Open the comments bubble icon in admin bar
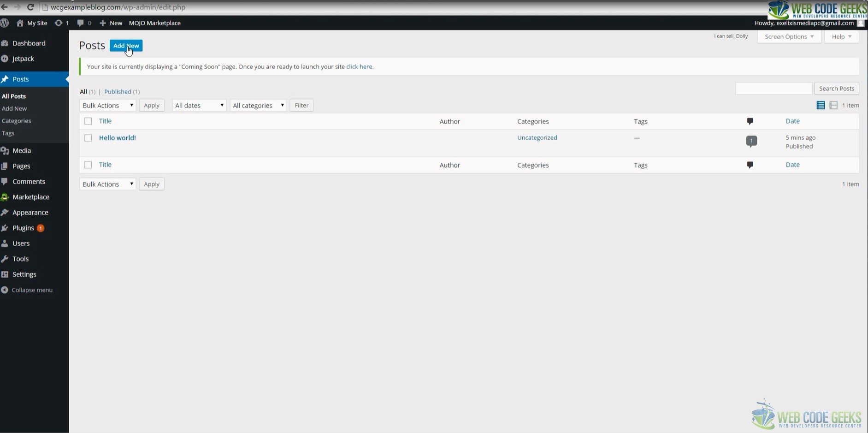This screenshot has width=868, height=433. [x=80, y=23]
